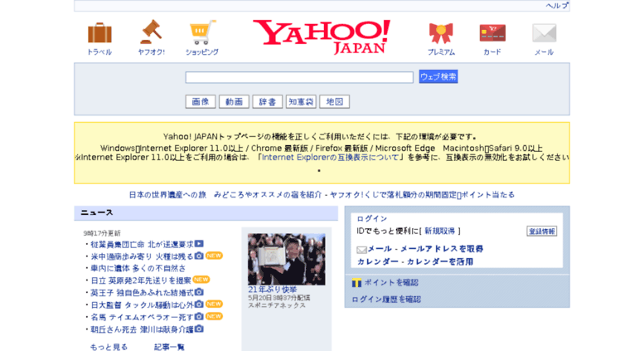Viewport: 644px width, 351px height.
Task: Click the T-point icon beside ポイントを確認
Action: 356,283
